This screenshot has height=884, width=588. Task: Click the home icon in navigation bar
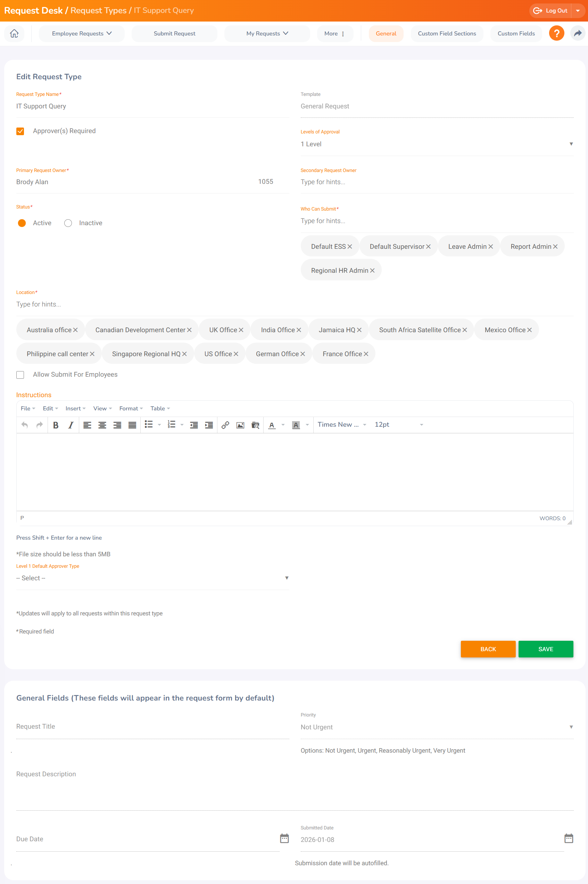pos(14,33)
